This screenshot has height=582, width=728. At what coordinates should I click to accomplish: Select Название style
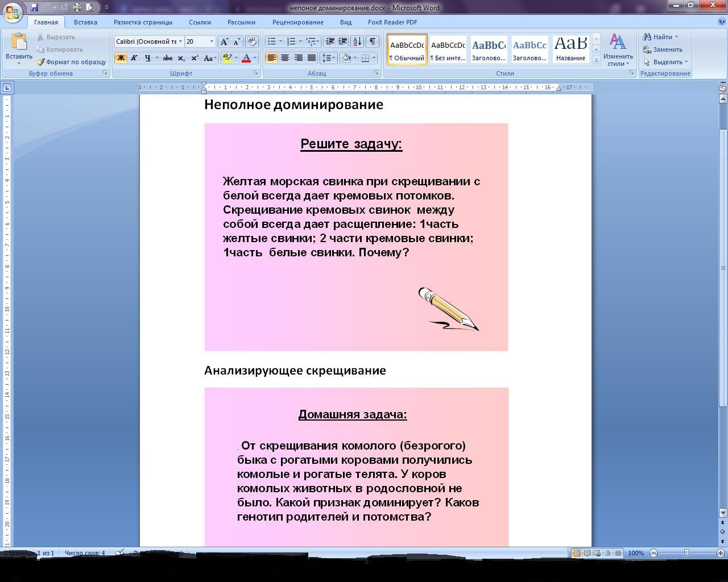coord(571,49)
